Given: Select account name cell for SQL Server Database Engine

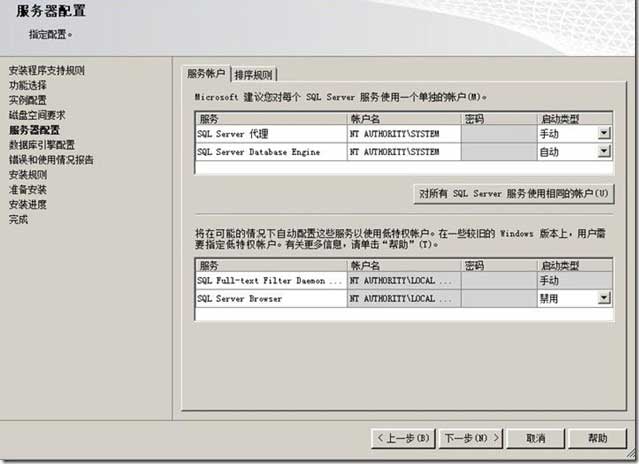Looking at the screenshot, I should tap(404, 152).
